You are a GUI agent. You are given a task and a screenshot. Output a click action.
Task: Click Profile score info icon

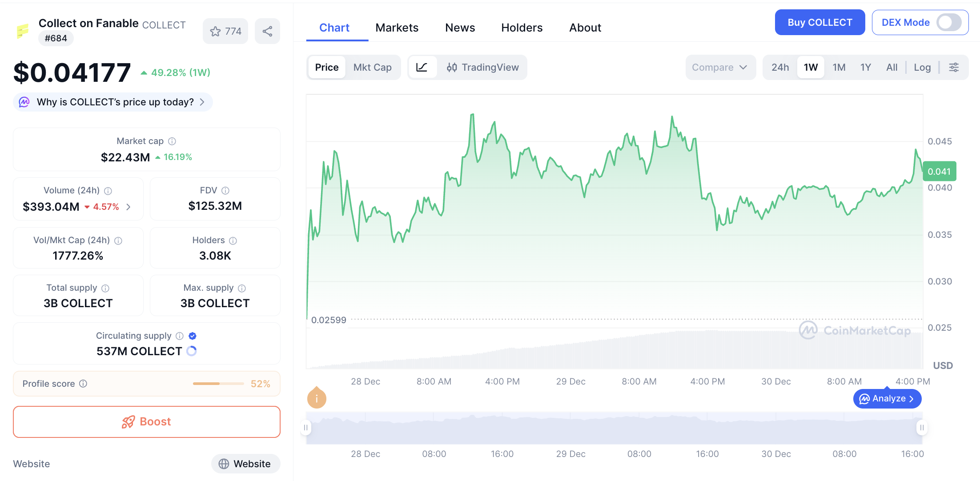pyautogui.click(x=83, y=384)
